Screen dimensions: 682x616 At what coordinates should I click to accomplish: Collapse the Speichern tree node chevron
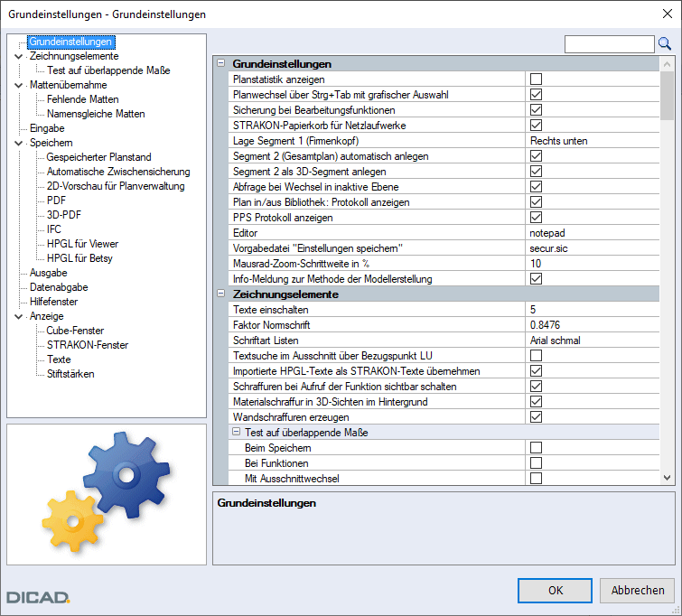tap(18, 143)
